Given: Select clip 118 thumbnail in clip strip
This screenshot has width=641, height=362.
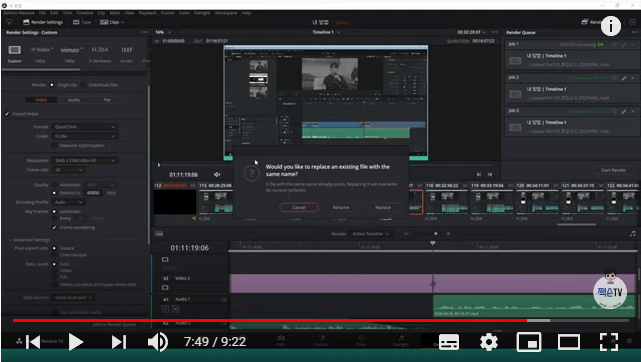Looking at the screenshot, I should pos(446,203).
